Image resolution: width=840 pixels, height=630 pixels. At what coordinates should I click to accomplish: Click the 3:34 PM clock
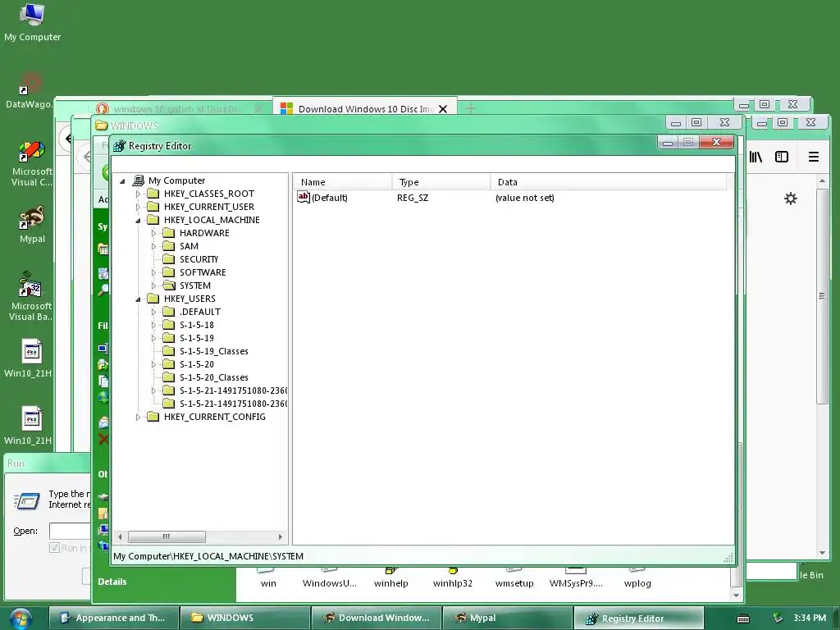[810, 618]
